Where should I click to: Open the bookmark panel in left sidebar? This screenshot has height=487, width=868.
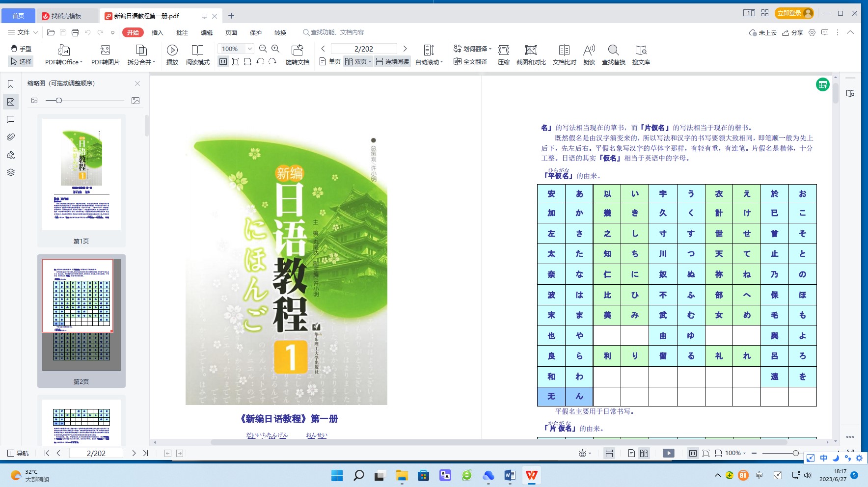[x=11, y=84]
